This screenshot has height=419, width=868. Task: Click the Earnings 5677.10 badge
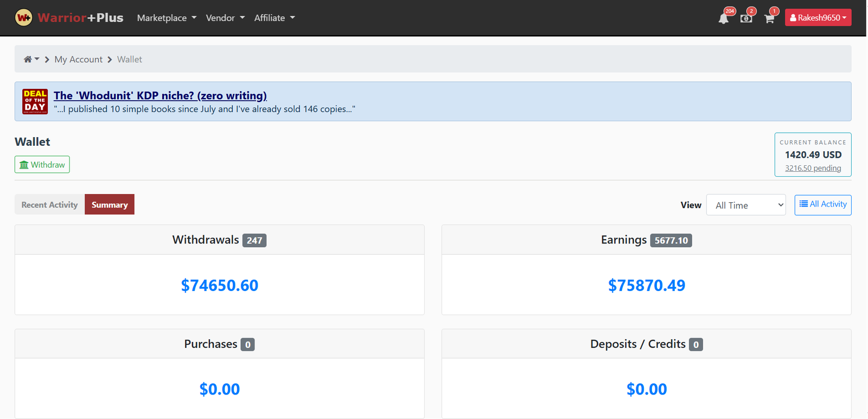pyautogui.click(x=671, y=240)
